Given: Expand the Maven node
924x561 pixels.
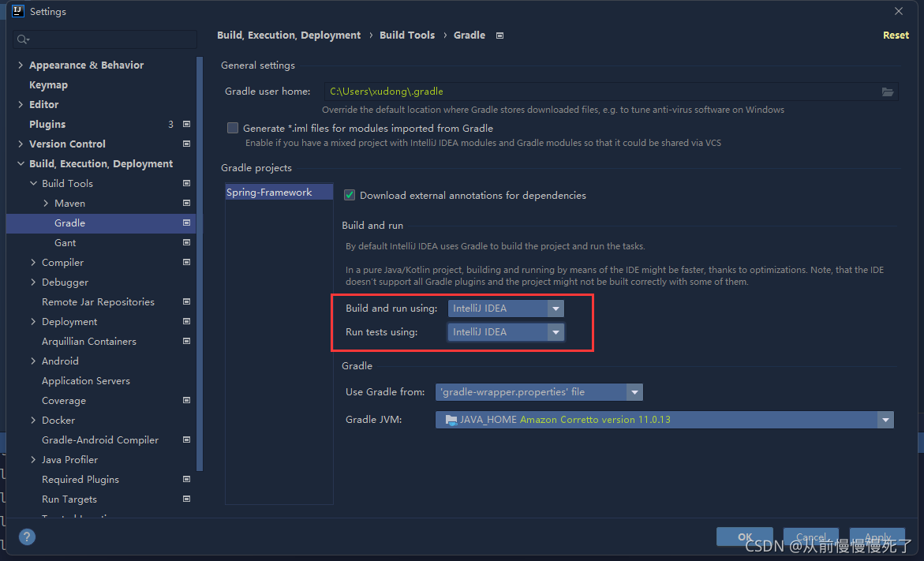Looking at the screenshot, I should 46,204.
